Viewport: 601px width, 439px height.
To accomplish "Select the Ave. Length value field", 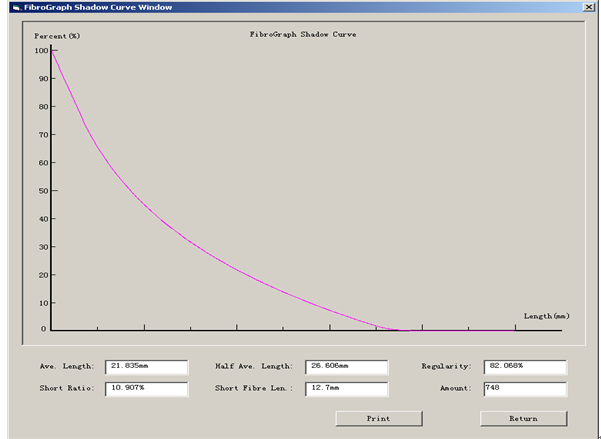I will click(x=146, y=367).
